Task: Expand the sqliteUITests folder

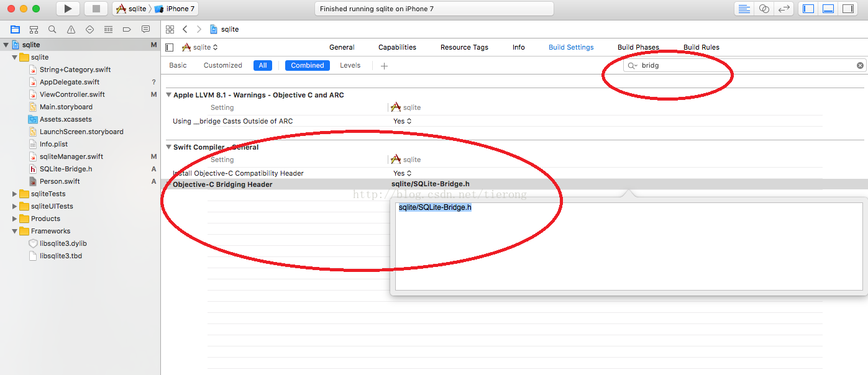Action: point(14,206)
